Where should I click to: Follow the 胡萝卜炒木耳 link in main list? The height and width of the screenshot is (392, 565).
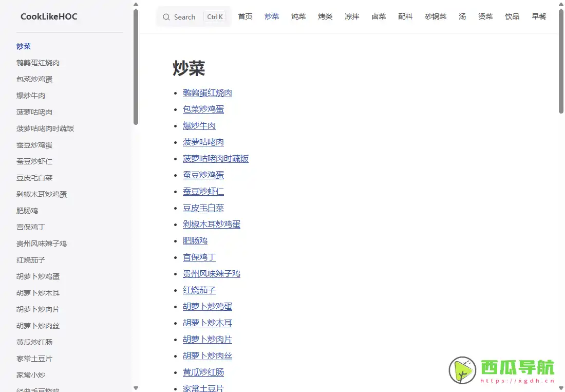(x=207, y=323)
